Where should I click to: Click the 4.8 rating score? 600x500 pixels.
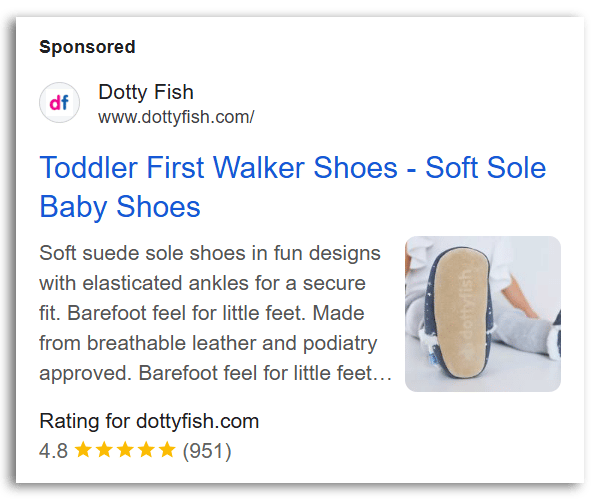coord(53,451)
